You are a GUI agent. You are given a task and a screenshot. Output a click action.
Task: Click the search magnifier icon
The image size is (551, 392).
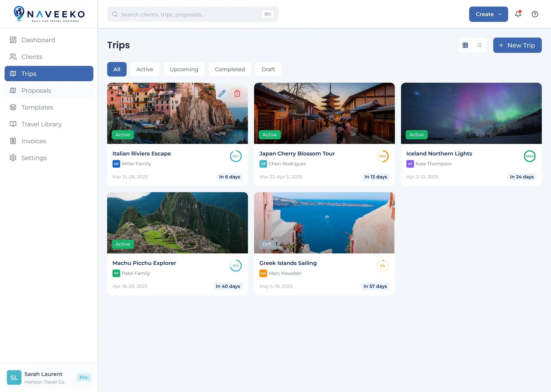115,14
